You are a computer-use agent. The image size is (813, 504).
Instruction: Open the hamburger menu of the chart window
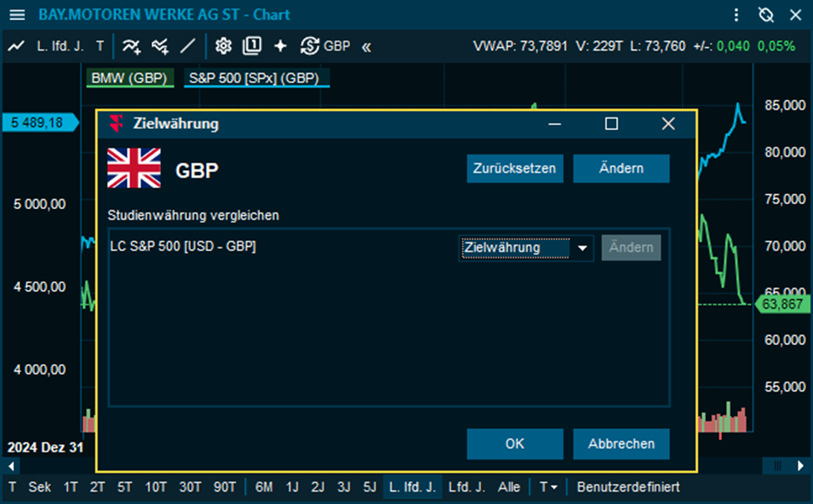(x=18, y=14)
